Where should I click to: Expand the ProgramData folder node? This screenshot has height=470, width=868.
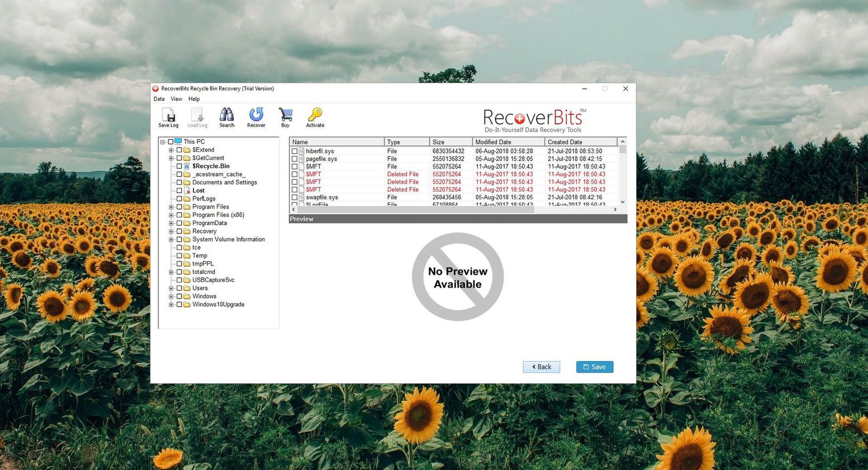pyautogui.click(x=171, y=223)
